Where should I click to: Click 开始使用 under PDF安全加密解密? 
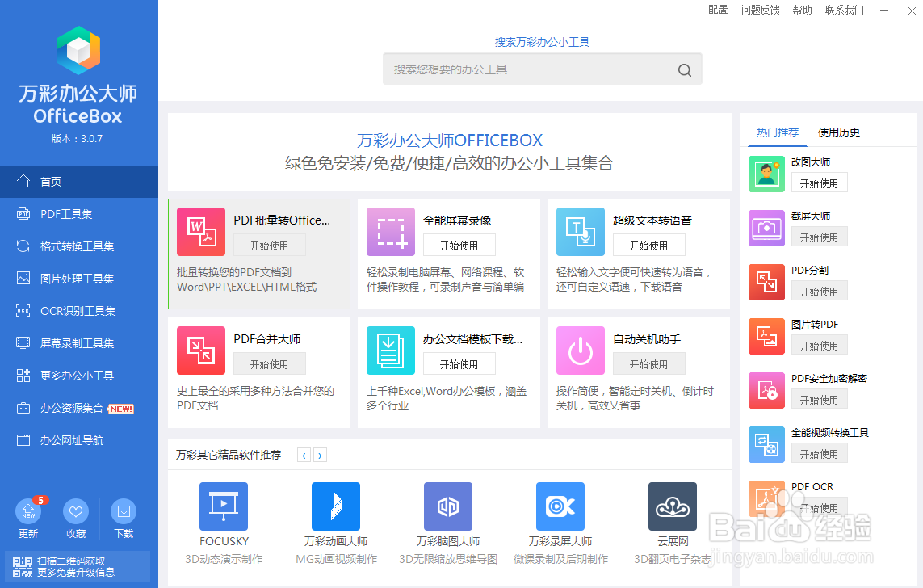click(820, 400)
